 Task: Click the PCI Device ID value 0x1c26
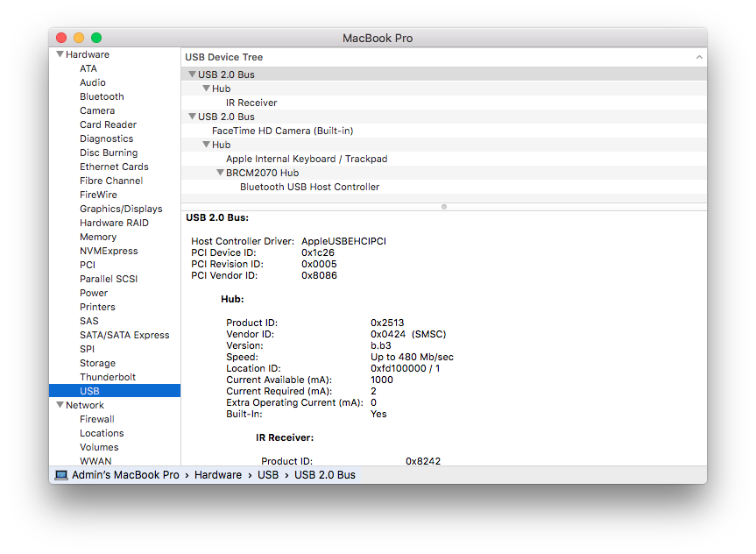click(318, 252)
